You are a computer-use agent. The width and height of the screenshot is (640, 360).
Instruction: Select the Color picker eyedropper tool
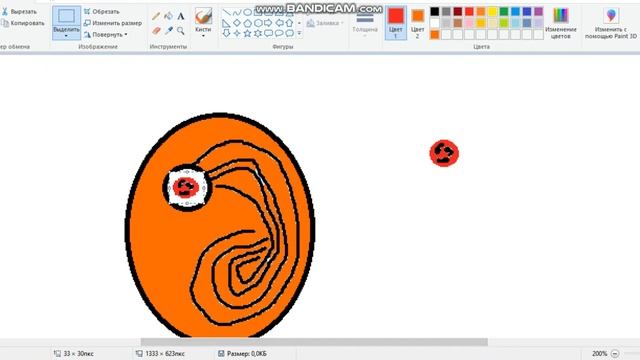168,31
